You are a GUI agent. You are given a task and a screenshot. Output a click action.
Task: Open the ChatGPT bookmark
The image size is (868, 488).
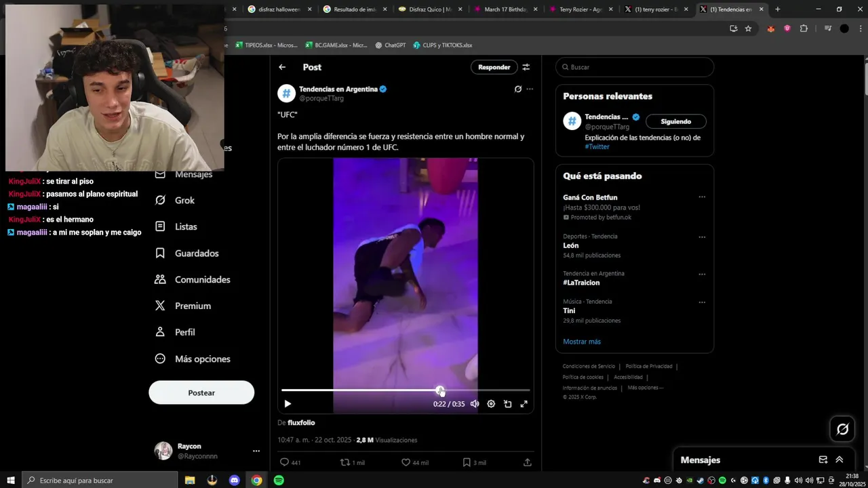tap(390, 45)
